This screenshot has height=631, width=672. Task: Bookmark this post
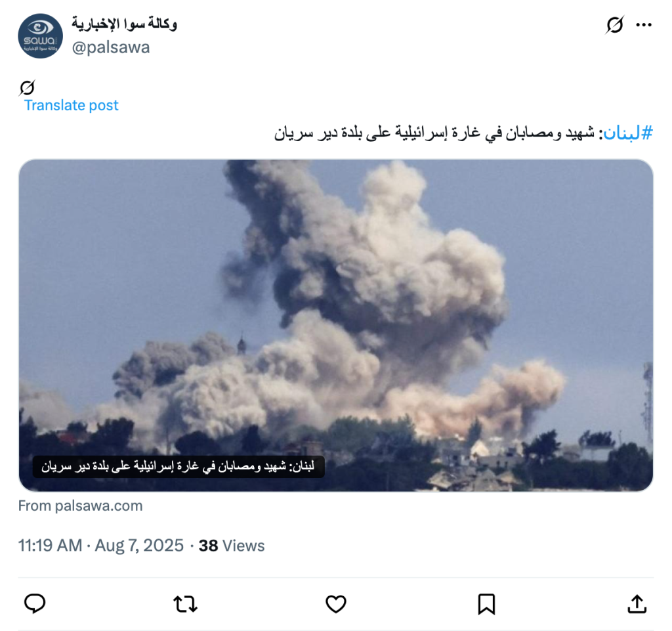point(486,604)
